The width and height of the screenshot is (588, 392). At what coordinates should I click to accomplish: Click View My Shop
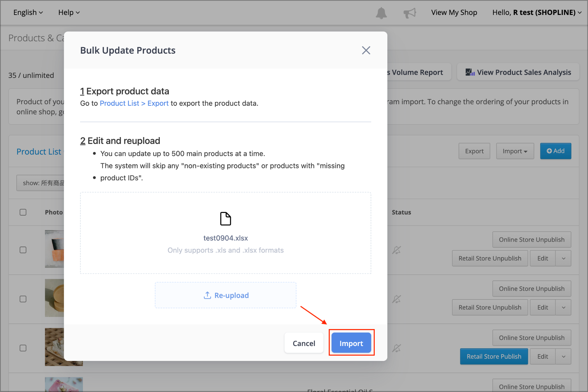tap(454, 12)
